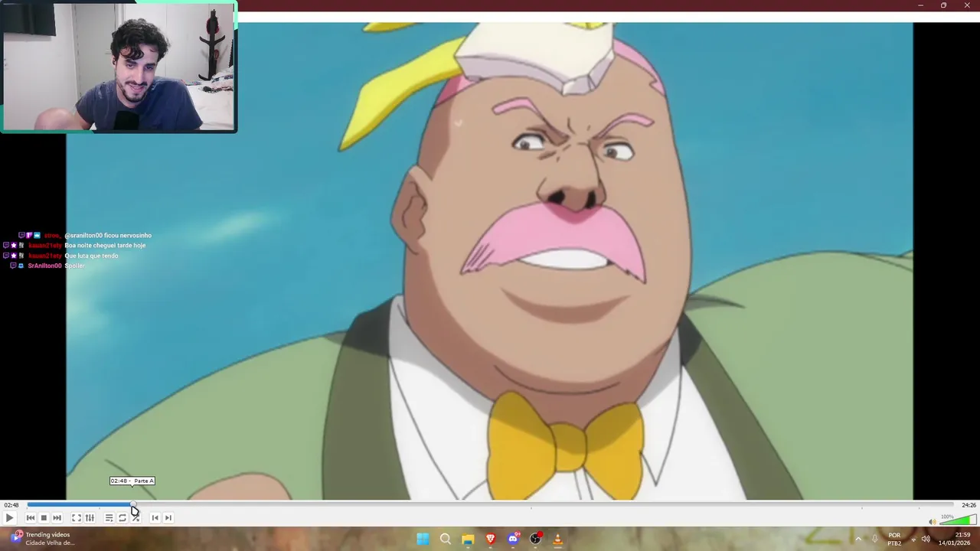Click chat message 'Boa noite cheguei tarde hoje'
The image size is (980, 551).
(x=105, y=246)
